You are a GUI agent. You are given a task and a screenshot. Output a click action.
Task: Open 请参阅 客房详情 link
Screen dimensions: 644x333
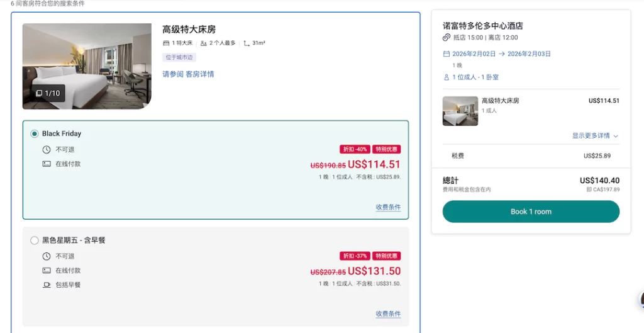(x=188, y=74)
